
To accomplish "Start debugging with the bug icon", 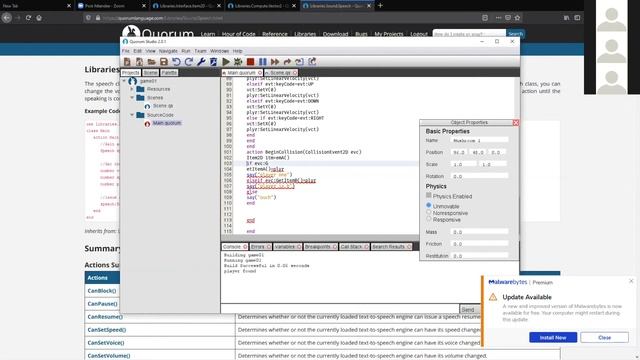I will click(x=238, y=62).
